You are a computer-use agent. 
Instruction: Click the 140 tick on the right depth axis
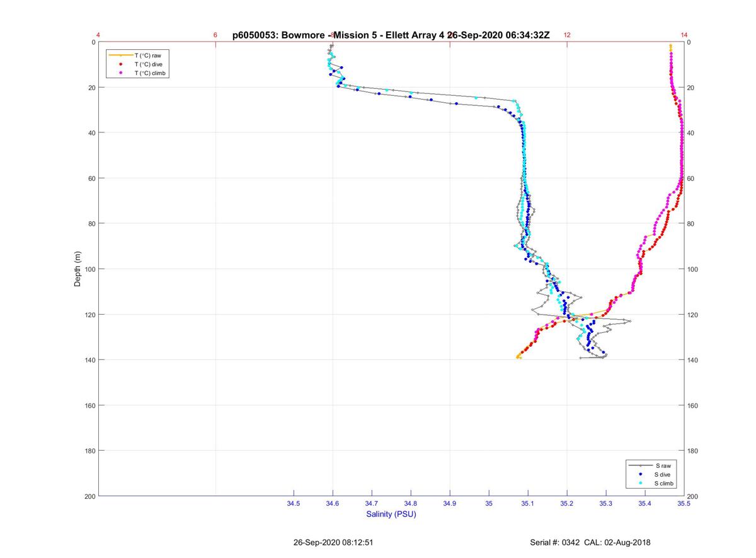(x=693, y=360)
